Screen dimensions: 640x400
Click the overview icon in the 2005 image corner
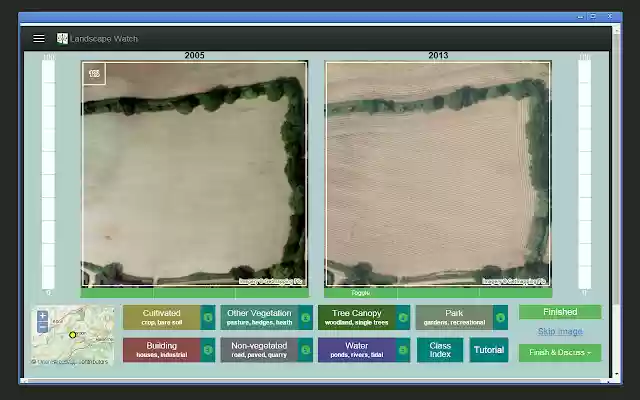(x=94, y=73)
